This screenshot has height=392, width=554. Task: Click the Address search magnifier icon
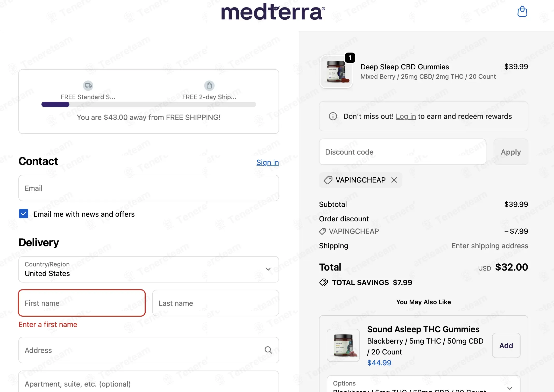[268, 350]
